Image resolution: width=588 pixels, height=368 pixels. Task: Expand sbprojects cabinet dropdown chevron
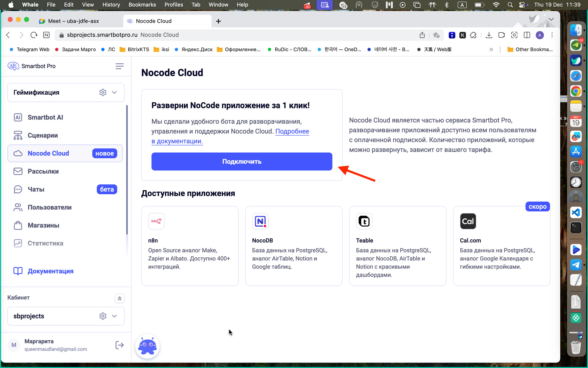[x=115, y=316]
